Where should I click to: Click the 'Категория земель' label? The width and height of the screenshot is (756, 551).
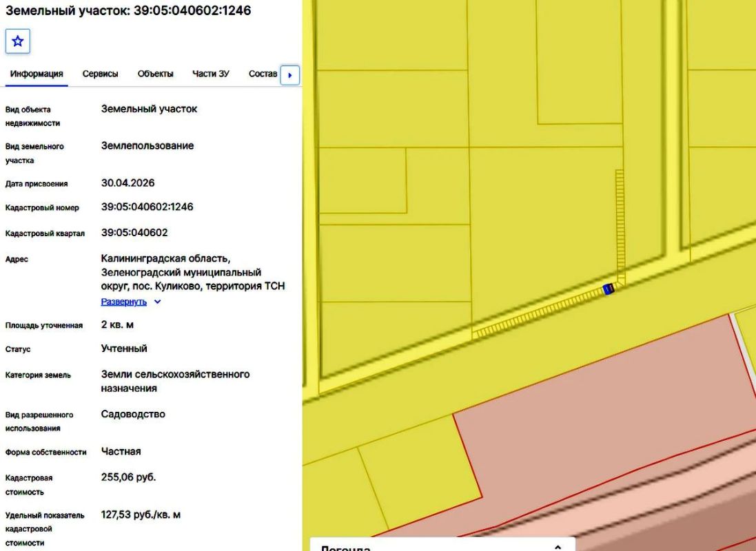click(38, 375)
